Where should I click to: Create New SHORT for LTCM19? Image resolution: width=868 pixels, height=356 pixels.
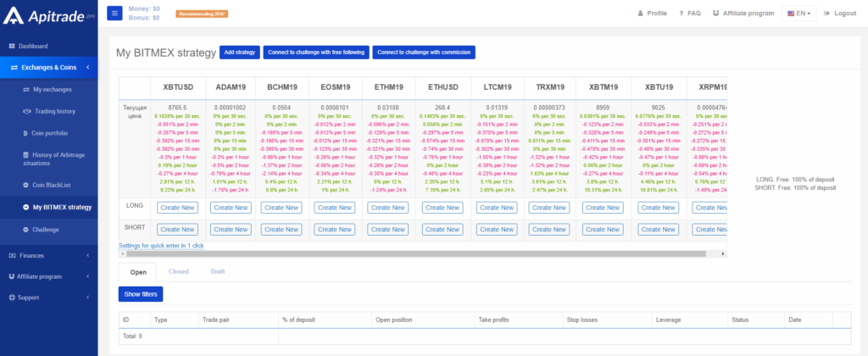point(497,229)
